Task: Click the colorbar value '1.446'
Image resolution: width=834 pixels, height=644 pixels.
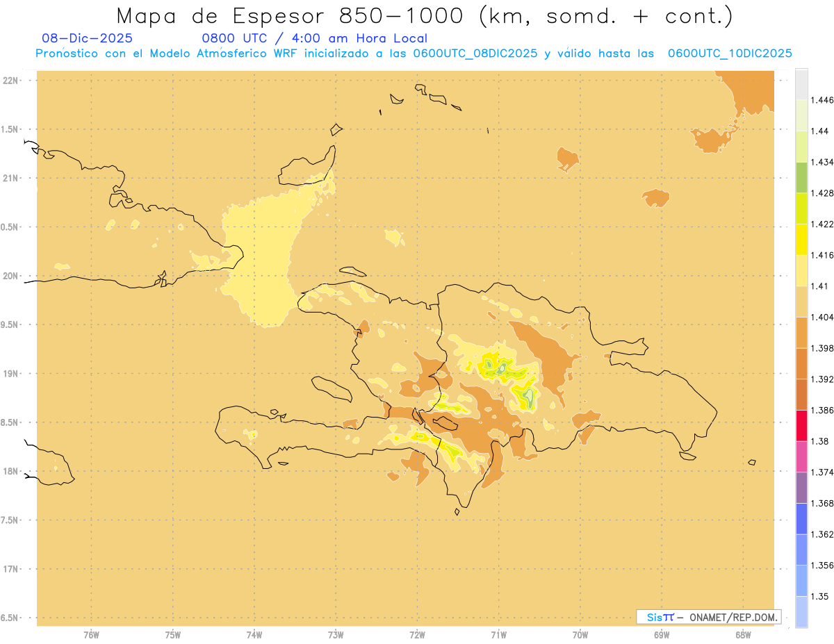Action: (x=822, y=100)
